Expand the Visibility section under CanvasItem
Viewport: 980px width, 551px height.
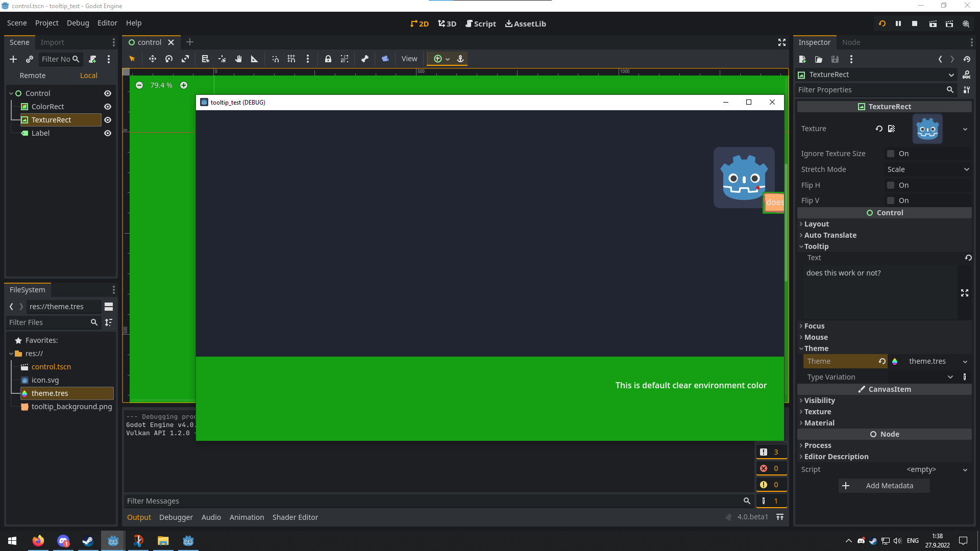pos(819,400)
